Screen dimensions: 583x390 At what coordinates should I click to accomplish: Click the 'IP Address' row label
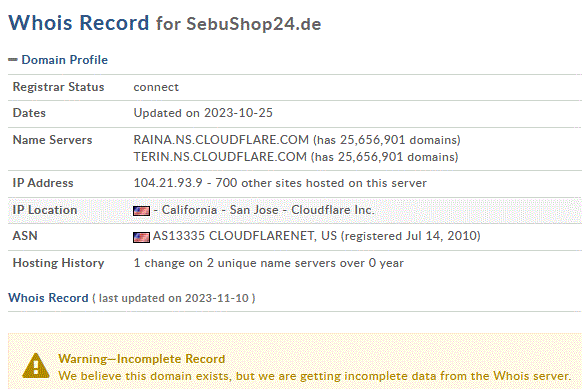point(43,183)
